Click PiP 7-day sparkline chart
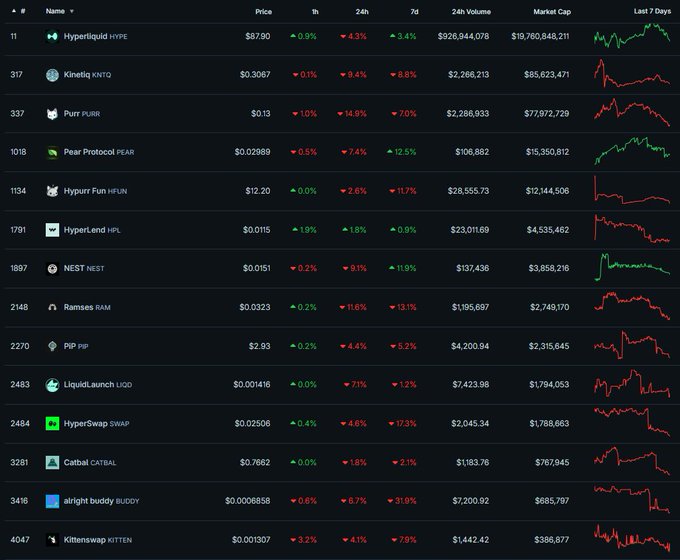Screen dimensions: 680x560 tap(632, 344)
